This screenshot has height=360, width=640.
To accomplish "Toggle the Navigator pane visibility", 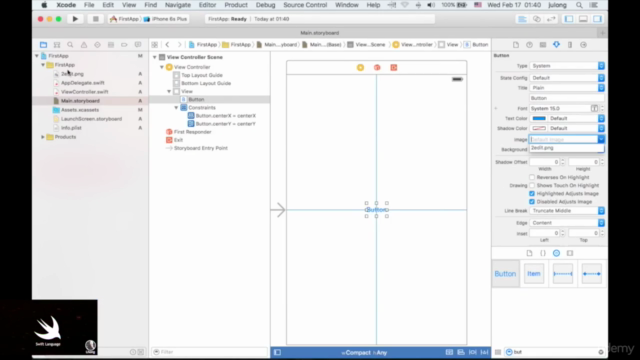I will point(569,19).
